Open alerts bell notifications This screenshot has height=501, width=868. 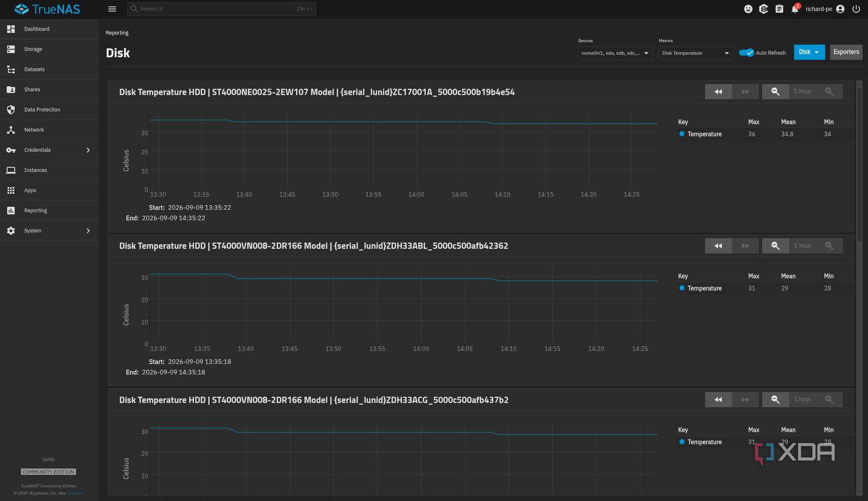pyautogui.click(x=795, y=9)
